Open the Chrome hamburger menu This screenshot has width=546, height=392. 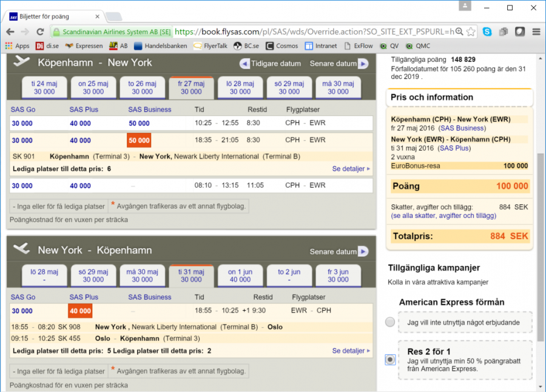536,32
